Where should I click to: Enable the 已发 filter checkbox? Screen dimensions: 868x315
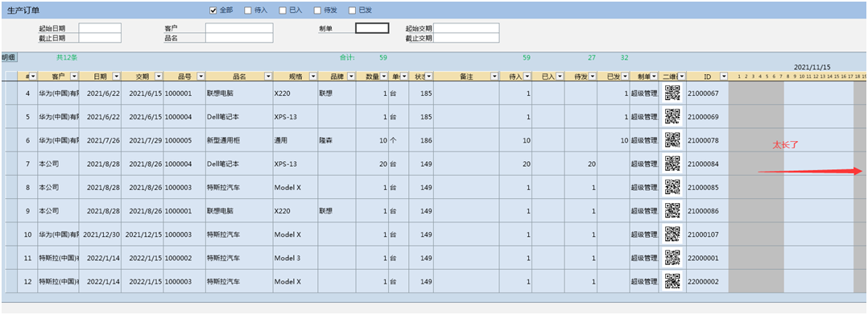click(x=352, y=10)
